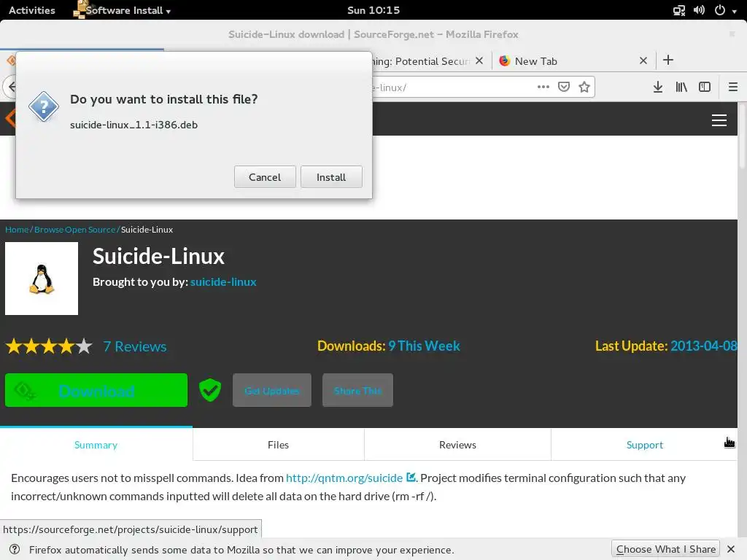Switch to the Reviews tab
This screenshot has width=747, height=560.
[457, 444]
